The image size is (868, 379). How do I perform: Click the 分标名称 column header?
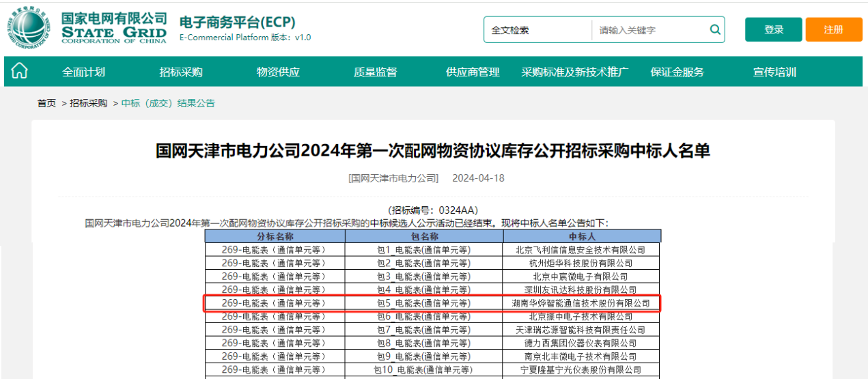(x=275, y=236)
